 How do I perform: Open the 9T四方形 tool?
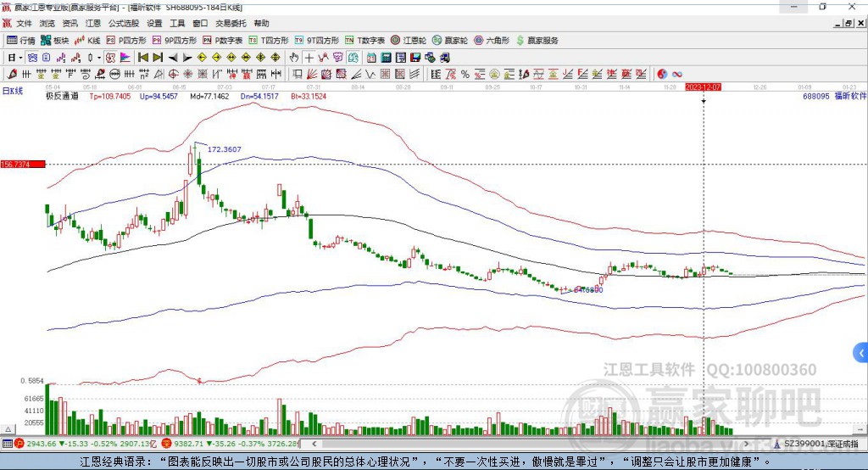317,41
